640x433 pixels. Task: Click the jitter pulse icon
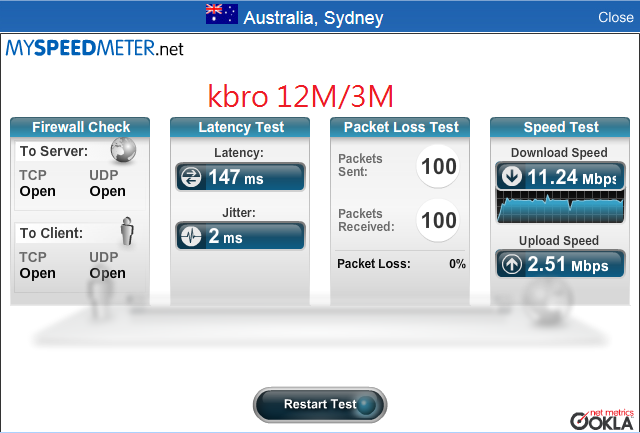[x=191, y=236]
